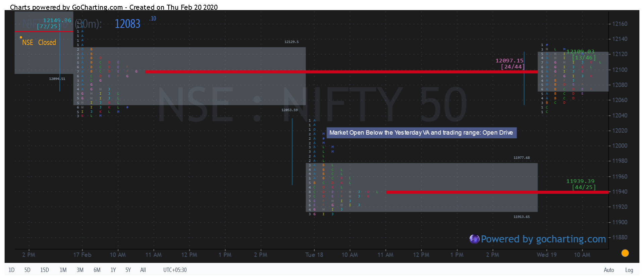The height and width of the screenshot is (278, 644).
Task: Click the orange dot at chart corner
Action: coord(625,253)
